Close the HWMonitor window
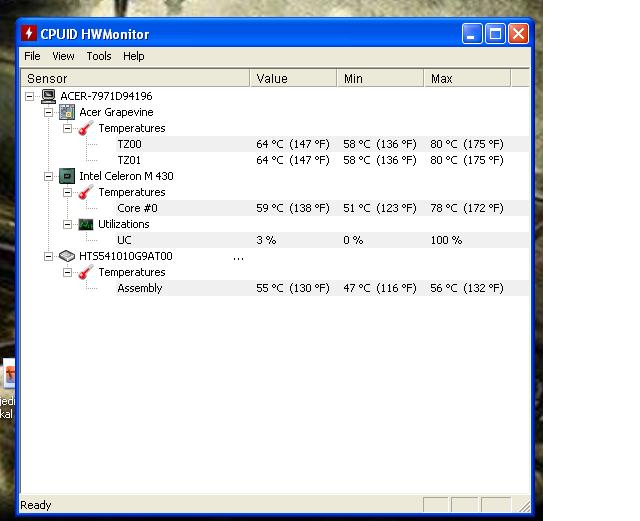The height and width of the screenshot is (521, 640). coord(518,33)
